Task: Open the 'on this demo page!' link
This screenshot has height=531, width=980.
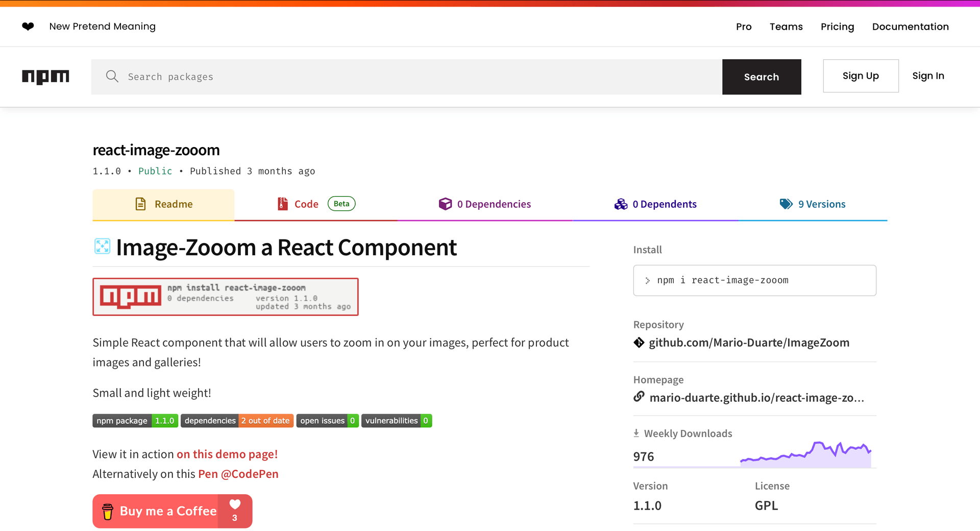Action: click(x=227, y=454)
